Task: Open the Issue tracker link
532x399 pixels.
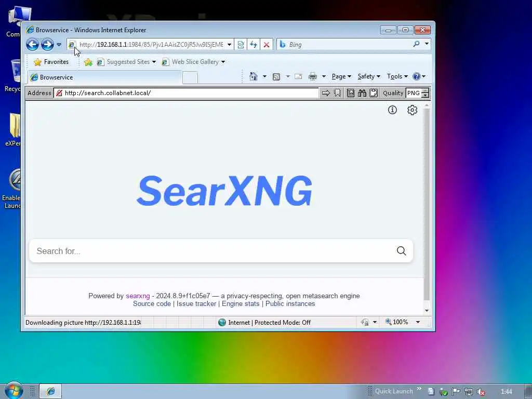Action: (x=196, y=303)
